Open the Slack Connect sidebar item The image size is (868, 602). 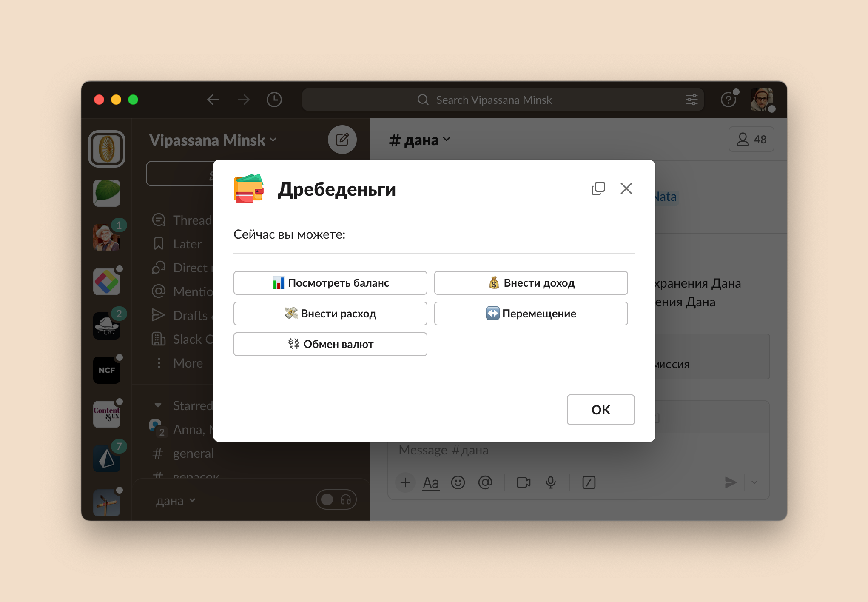click(182, 339)
